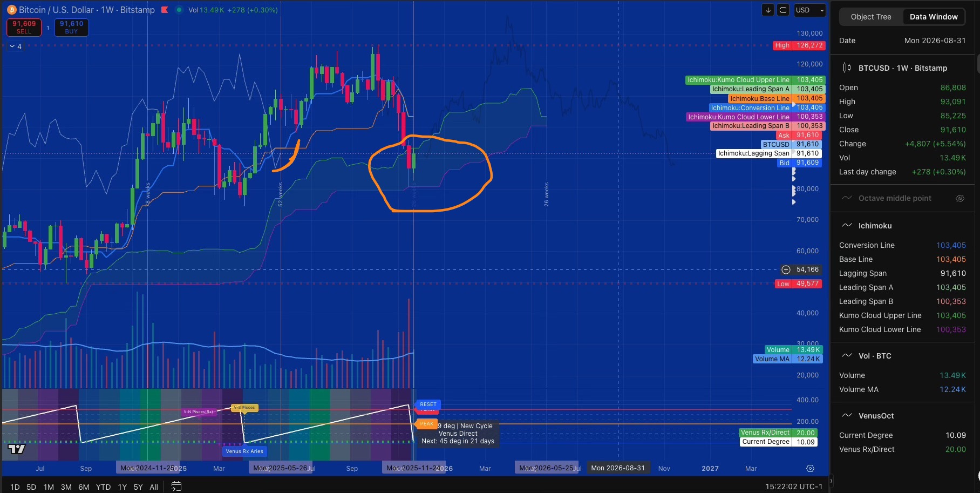The height and width of the screenshot is (493, 980).
Task: Click the Open value 86,808
Action: 953,87
